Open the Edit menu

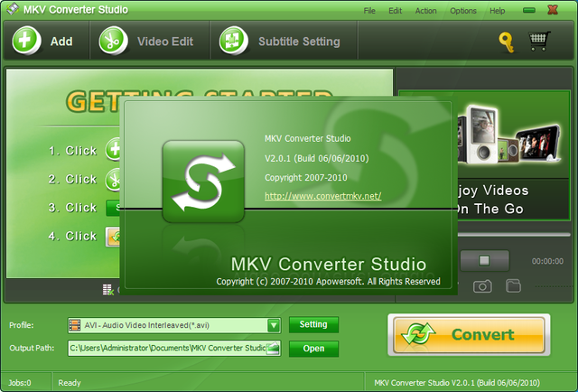pos(396,11)
